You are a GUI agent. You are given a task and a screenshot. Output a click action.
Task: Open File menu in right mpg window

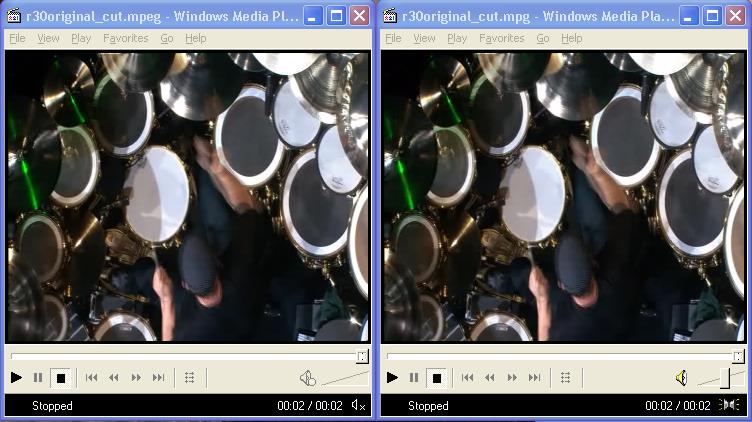click(x=393, y=38)
